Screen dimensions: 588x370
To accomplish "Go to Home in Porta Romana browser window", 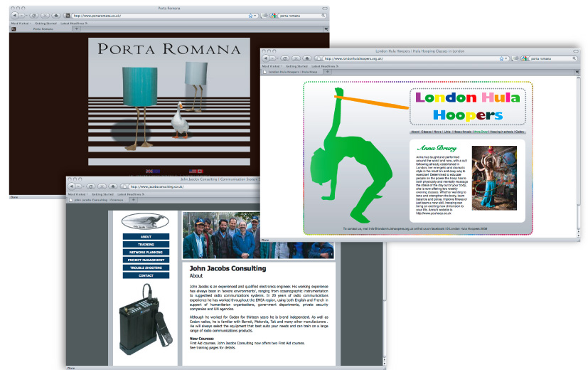I will tap(56, 16).
